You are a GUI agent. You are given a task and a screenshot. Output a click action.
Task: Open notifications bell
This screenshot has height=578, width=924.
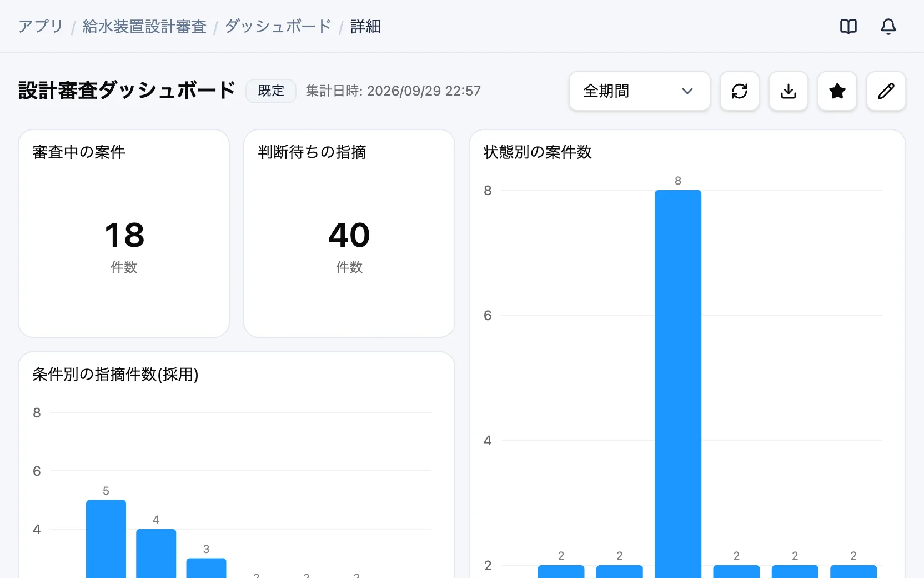[x=888, y=26]
